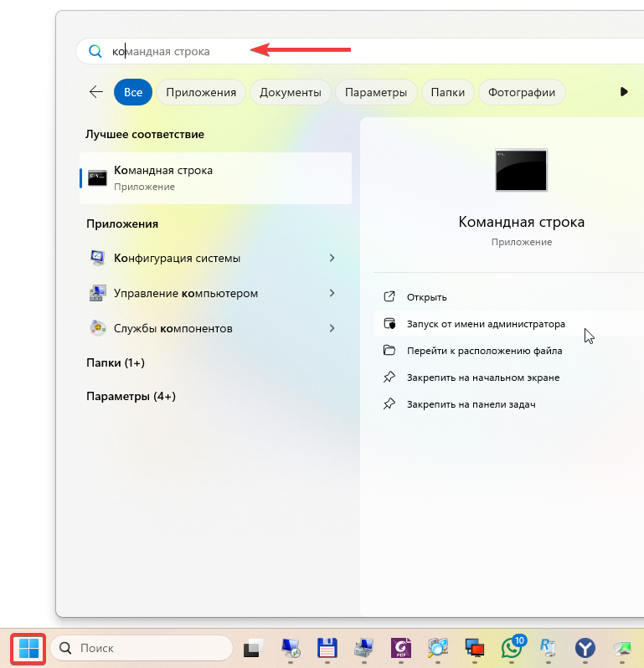Expand chevron next to 'Управление компьютером'

click(332, 293)
